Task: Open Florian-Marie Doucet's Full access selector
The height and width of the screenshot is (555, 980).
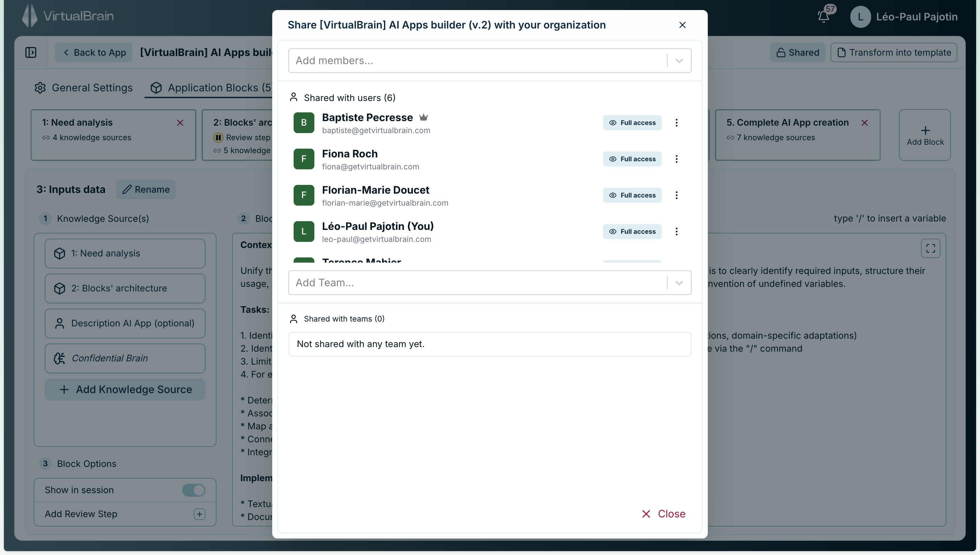Action: [632, 195]
